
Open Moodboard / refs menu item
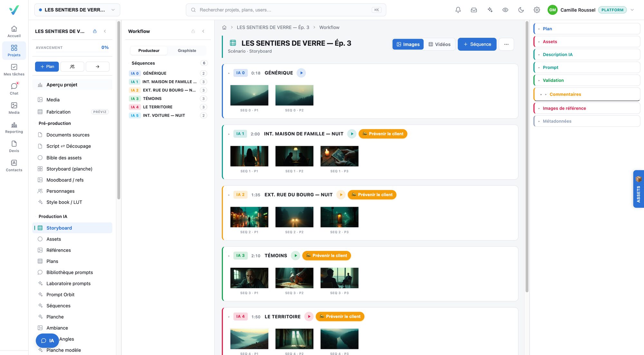pyautogui.click(x=72, y=180)
